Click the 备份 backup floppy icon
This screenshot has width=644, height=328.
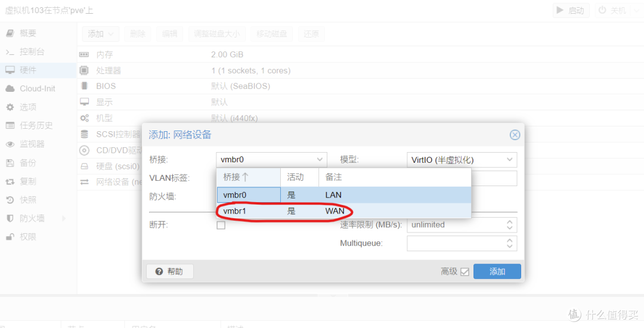[x=10, y=163]
